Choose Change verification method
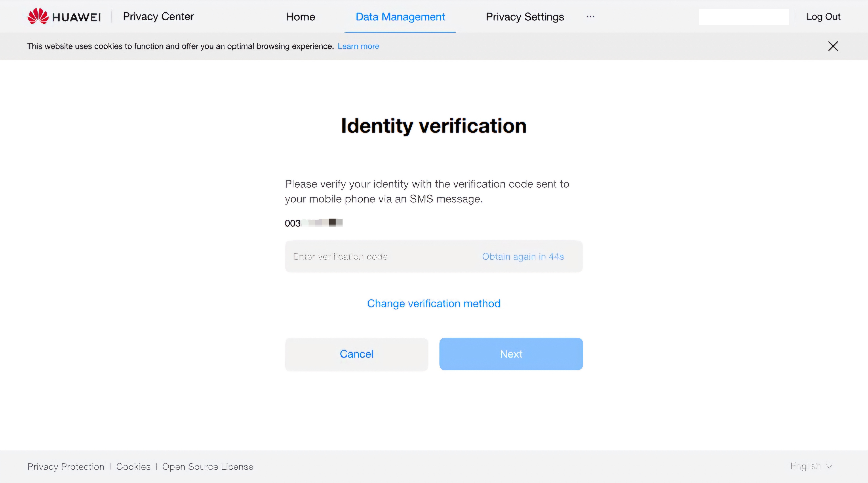The height and width of the screenshot is (483, 868). click(x=434, y=303)
